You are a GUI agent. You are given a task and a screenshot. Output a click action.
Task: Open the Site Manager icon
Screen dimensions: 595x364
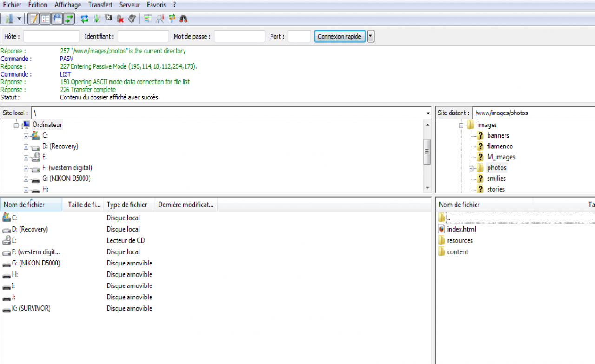[x=8, y=19]
